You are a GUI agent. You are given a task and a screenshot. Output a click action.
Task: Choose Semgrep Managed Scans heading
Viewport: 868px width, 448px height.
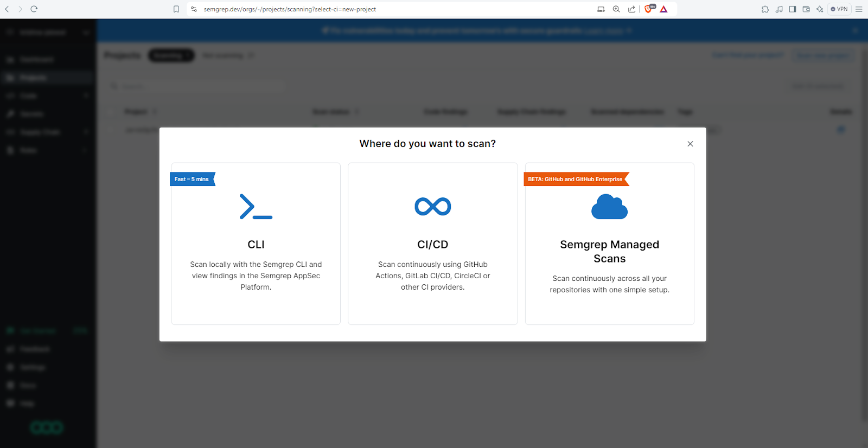tap(610, 252)
